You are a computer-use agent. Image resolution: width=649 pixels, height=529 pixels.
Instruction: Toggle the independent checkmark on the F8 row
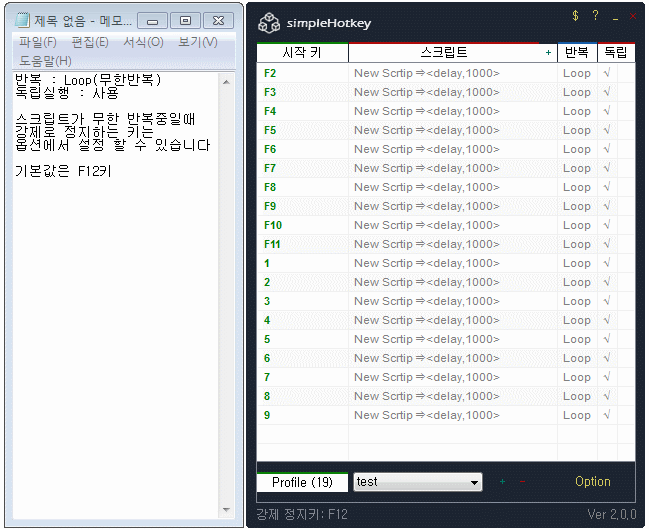[607, 187]
